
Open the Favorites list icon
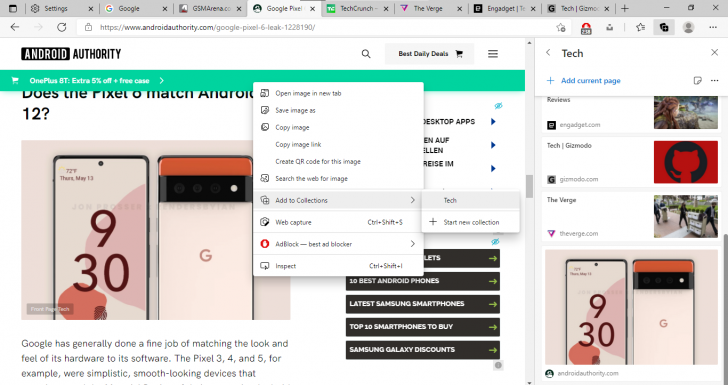(641, 27)
